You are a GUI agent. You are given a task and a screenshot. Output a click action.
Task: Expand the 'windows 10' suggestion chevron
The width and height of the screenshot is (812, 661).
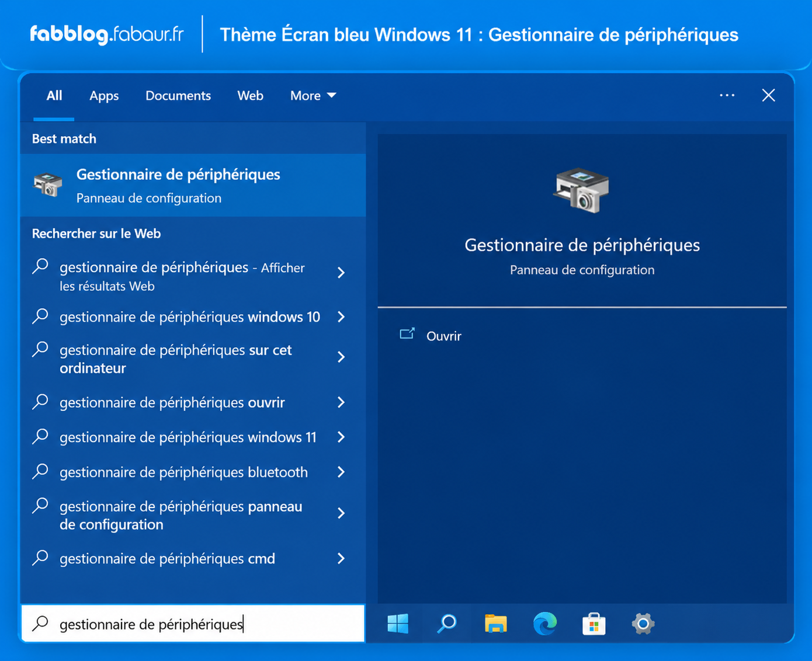click(341, 317)
